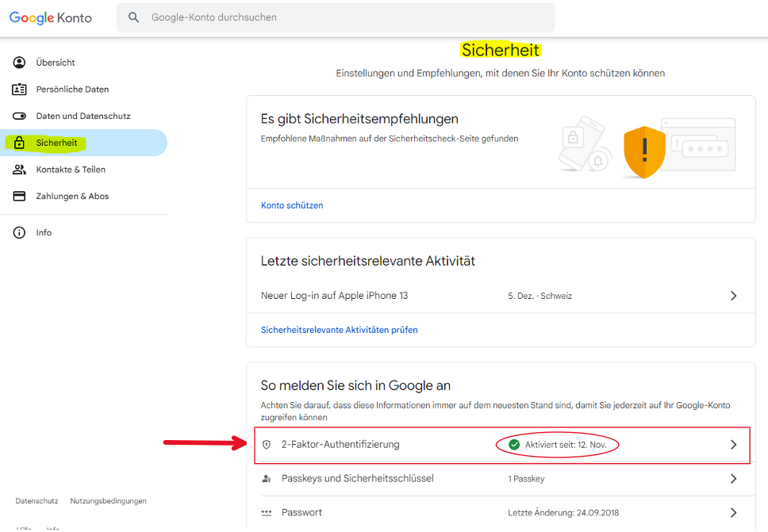Click the Persönliche Daten ID card icon
This screenshot has width=768, height=532.
click(19, 90)
